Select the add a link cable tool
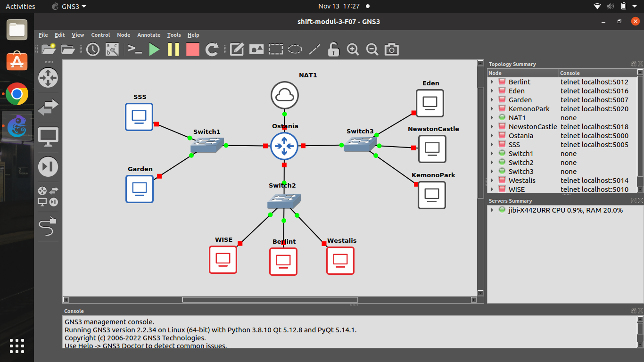This screenshot has height=362, width=644. 48,226
